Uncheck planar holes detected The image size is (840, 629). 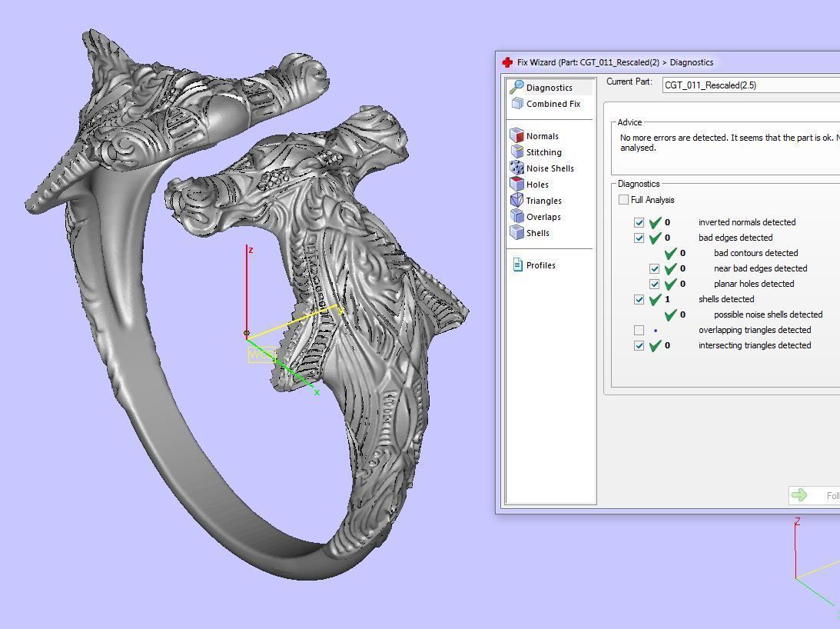pos(654,284)
